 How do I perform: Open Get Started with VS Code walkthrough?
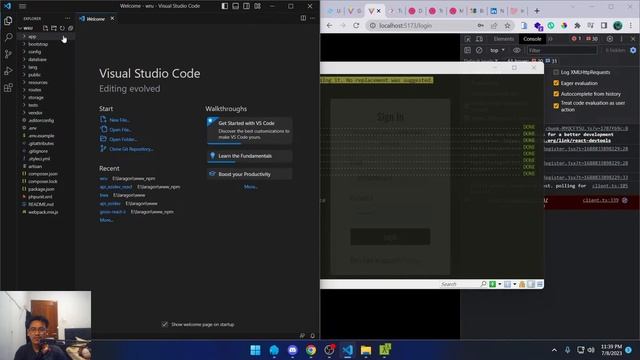click(x=250, y=131)
